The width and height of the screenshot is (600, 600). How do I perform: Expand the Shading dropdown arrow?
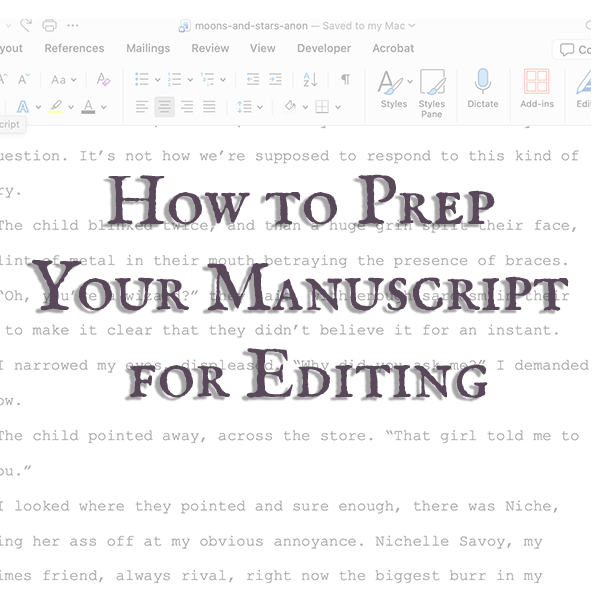pos(305,108)
